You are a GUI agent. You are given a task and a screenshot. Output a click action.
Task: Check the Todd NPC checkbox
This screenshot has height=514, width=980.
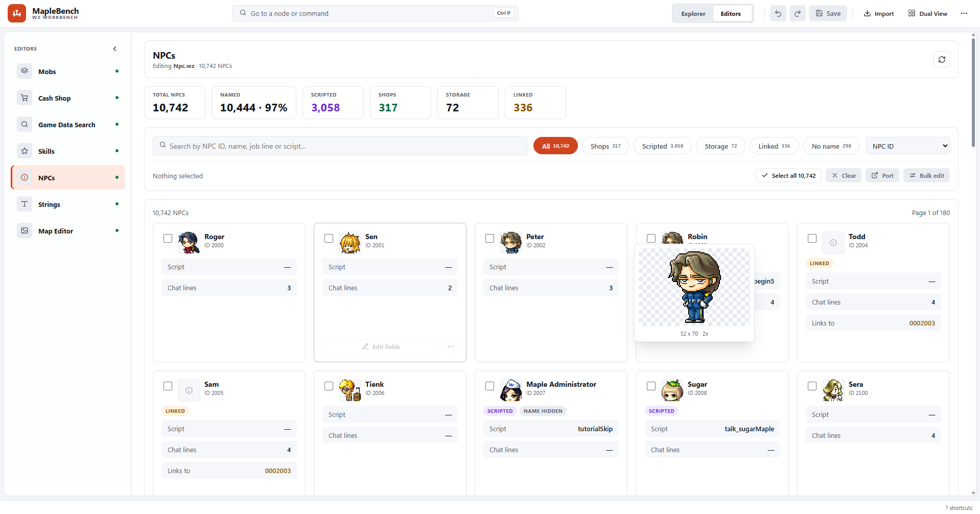(x=812, y=238)
